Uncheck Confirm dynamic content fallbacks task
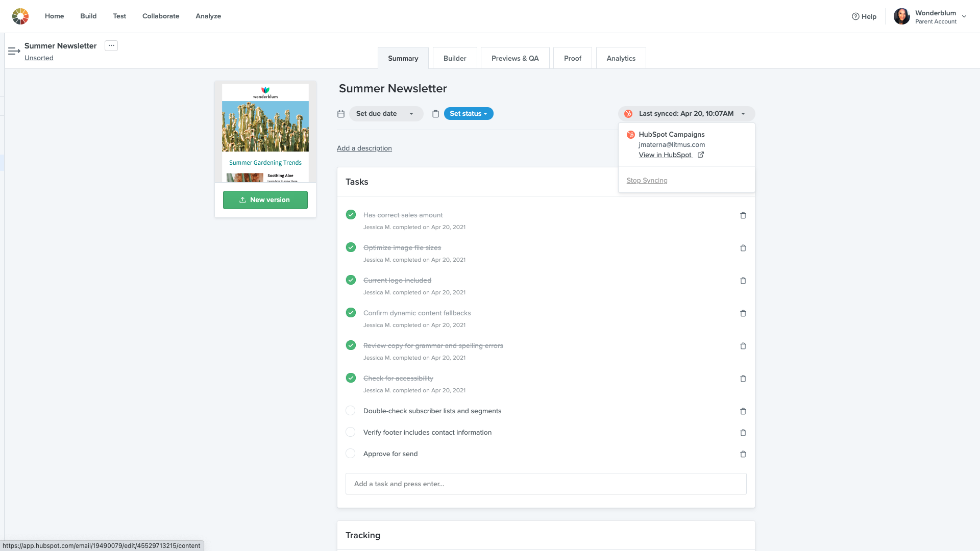Viewport: 980px width, 551px height. pyautogui.click(x=351, y=313)
